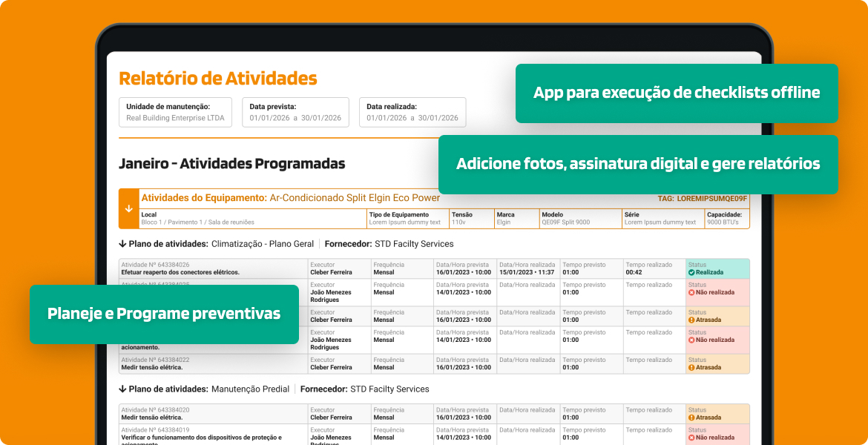Click the checklists offline banner

click(677, 93)
